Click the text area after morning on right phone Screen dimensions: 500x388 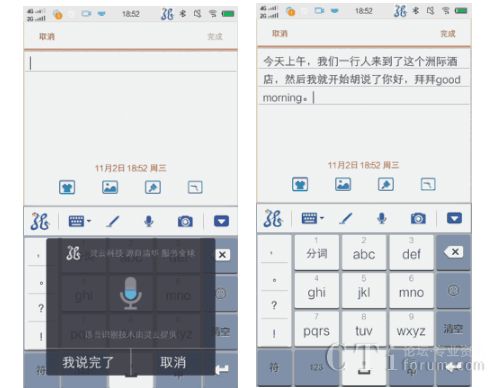[x=364, y=97]
